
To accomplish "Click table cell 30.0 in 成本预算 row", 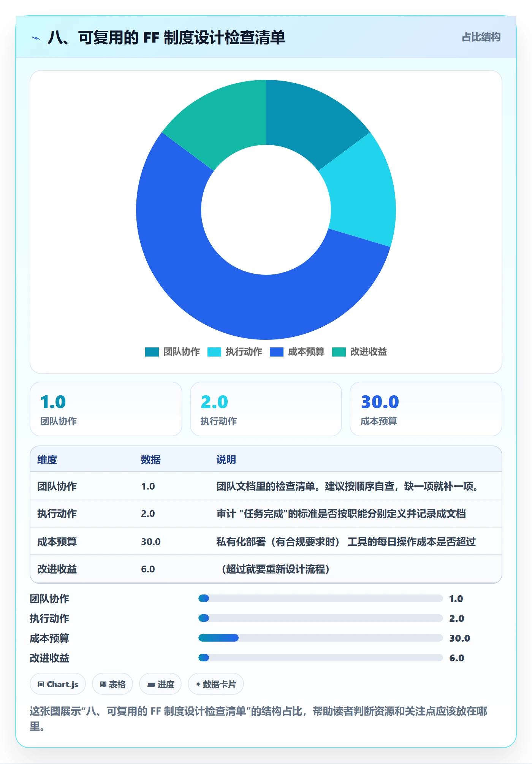I will tap(151, 542).
